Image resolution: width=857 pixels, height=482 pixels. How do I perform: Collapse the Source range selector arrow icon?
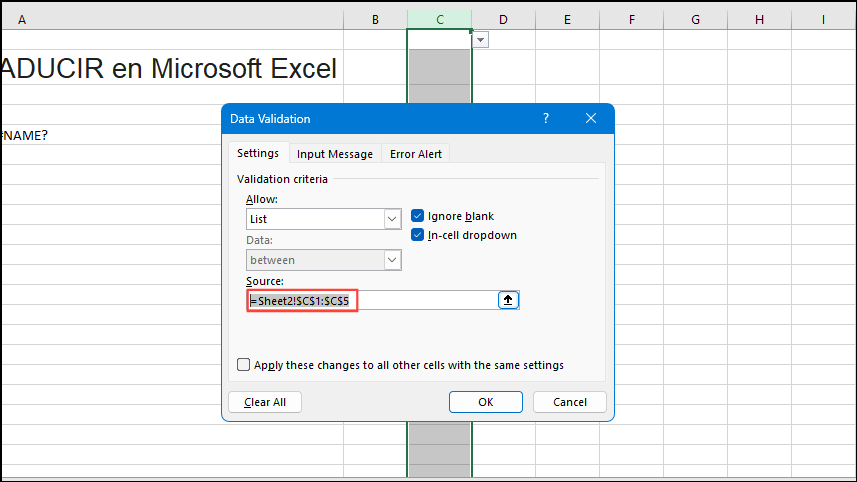coord(508,300)
